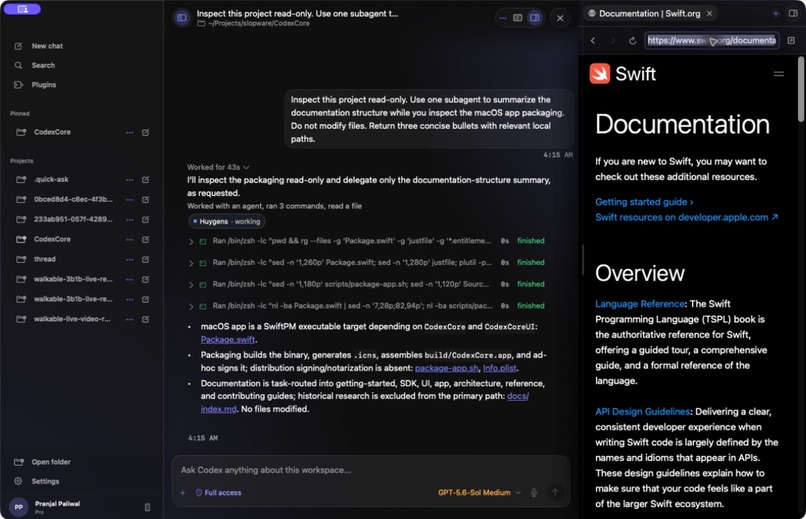The width and height of the screenshot is (806, 519).
Task: Select CodexCore under Projects
Action: [x=52, y=239]
